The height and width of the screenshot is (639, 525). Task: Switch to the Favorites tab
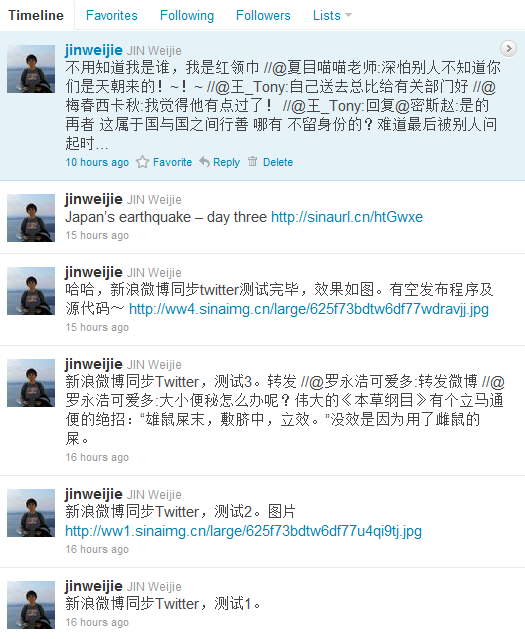pos(112,15)
